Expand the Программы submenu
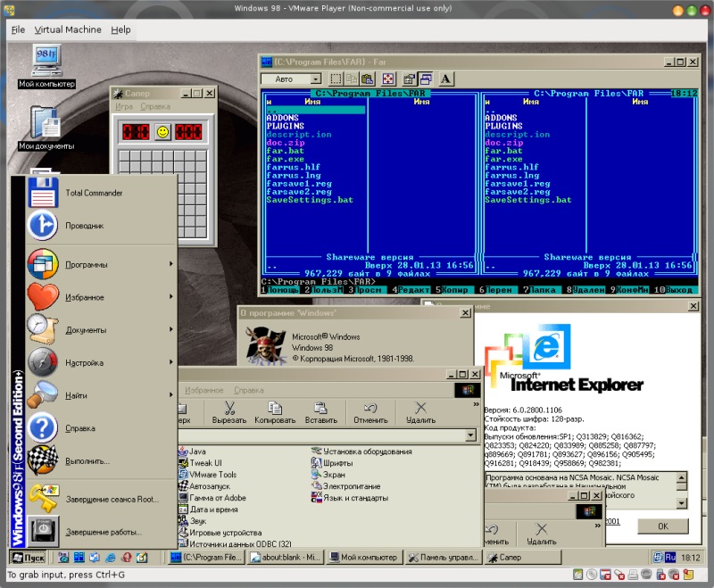 coord(101,264)
